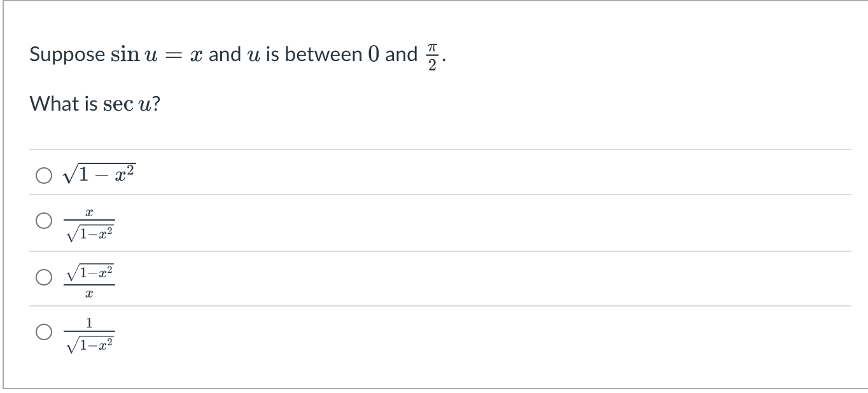Mark the third answer choice
The width and height of the screenshot is (868, 393).
(x=42, y=276)
